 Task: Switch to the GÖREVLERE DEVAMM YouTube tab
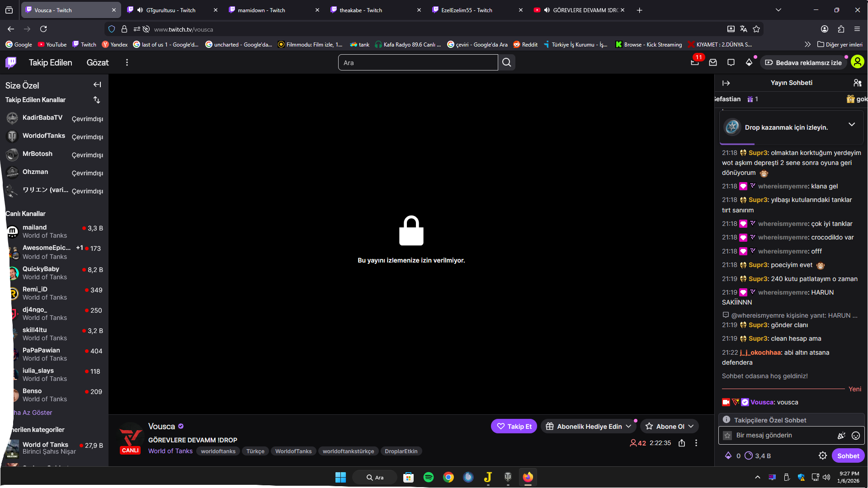coord(579,10)
